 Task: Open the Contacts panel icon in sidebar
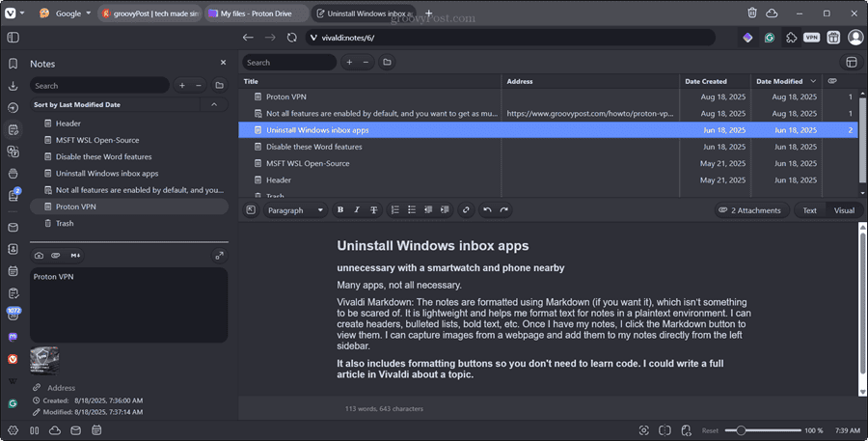pyautogui.click(x=14, y=249)
